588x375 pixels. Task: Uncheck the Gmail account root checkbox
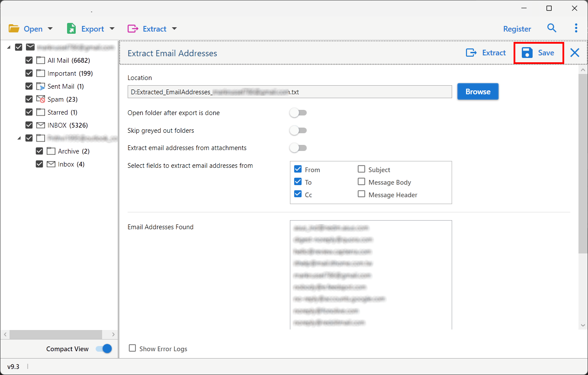19,47
